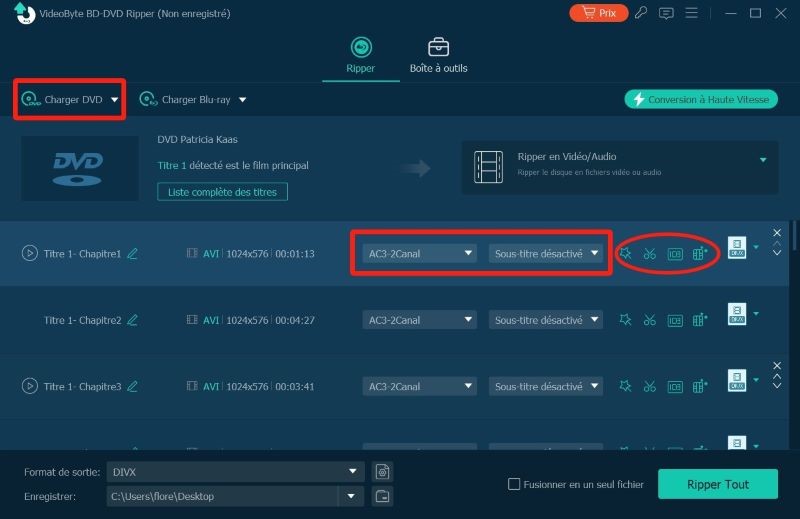Image resolution: width=800 pixels, height=519 pixels.
Task: Click Ripper Tout button
Action: click(x=718, y=484)
